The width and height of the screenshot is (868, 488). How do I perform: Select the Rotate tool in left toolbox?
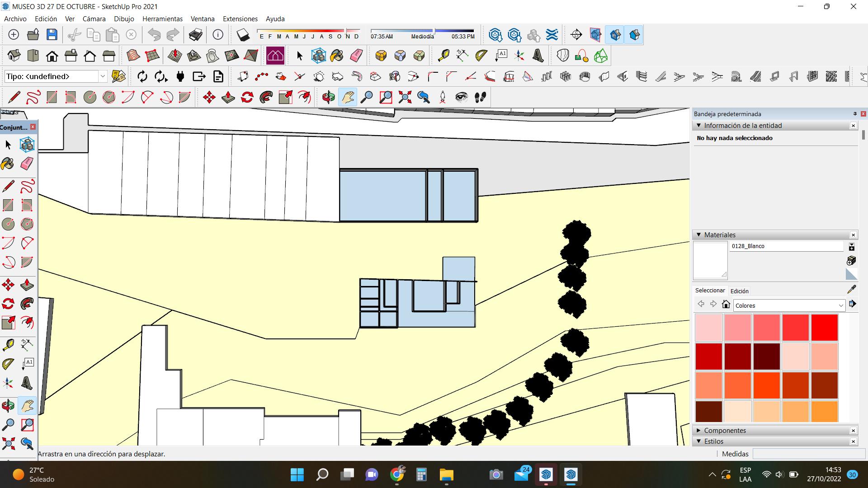point(8,304)
